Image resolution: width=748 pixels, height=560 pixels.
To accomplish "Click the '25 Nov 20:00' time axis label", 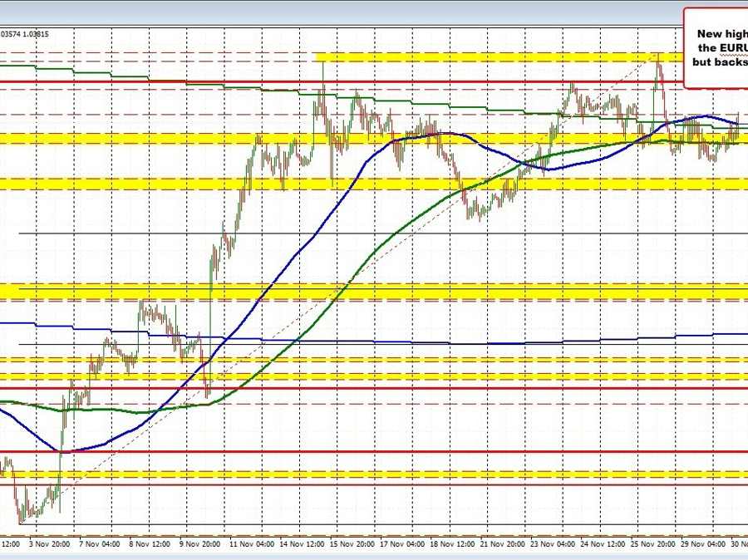I will tap(653, 543).
